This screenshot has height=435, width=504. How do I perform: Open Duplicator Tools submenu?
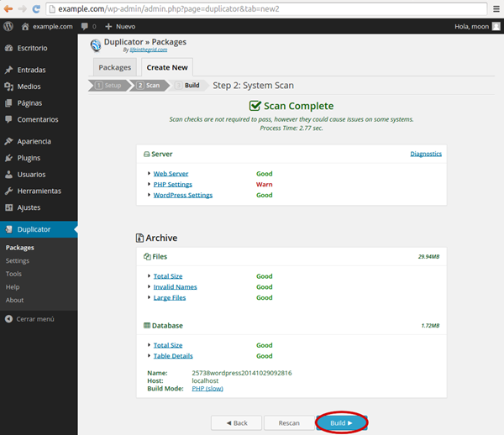(x=13, y=274)
